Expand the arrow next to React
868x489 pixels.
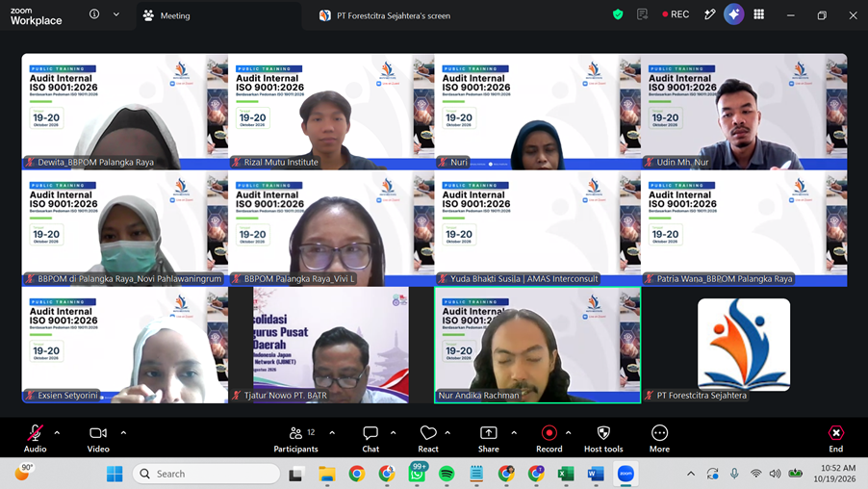pyautogui.click(x=447, y=433)
